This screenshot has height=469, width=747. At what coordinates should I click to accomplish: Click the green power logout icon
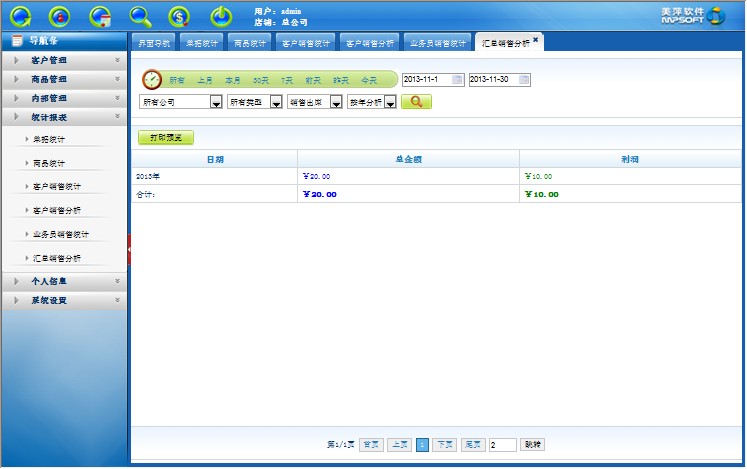coord(221,16)
